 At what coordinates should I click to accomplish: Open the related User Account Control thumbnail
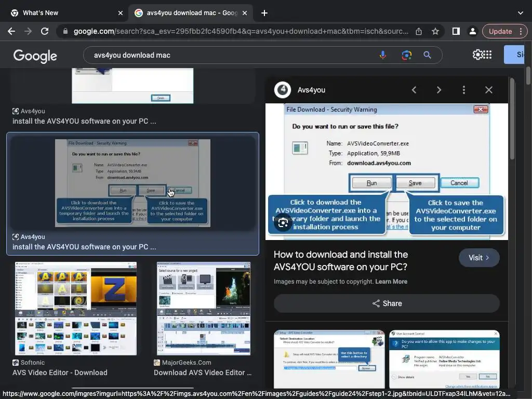445,359
